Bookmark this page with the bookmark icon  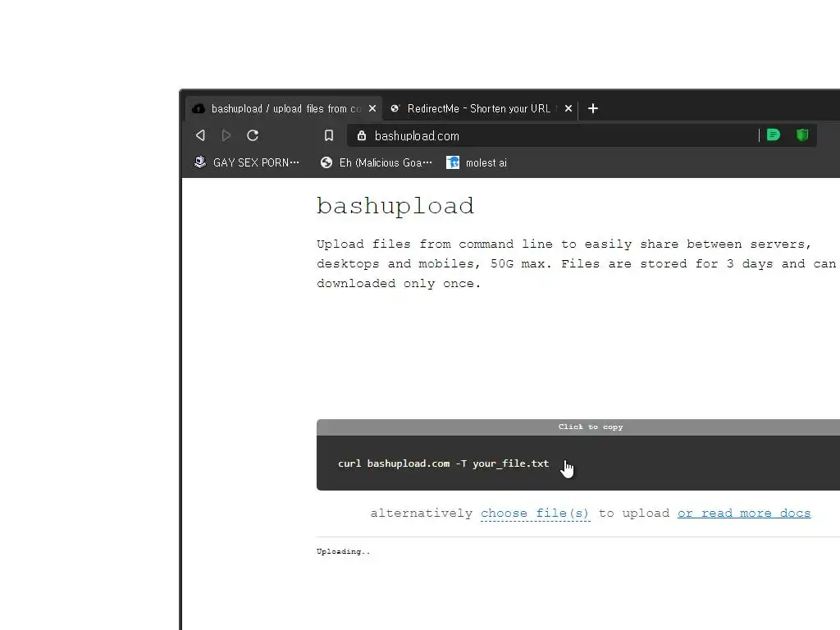329,135
